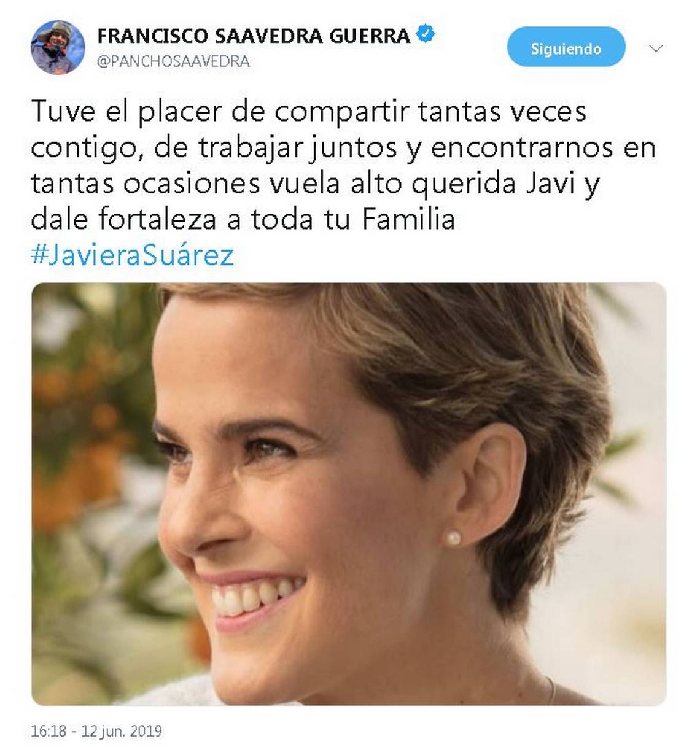Open Francisco Saavedra's profile avatar
The height and width of the screenshot is (747, 700).
[x=57, y=48]
